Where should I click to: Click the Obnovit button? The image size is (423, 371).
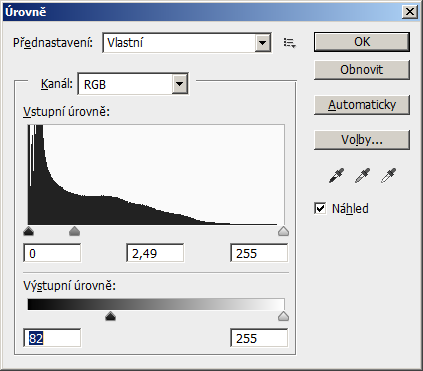pyautogui.click(x=362, y=70)
